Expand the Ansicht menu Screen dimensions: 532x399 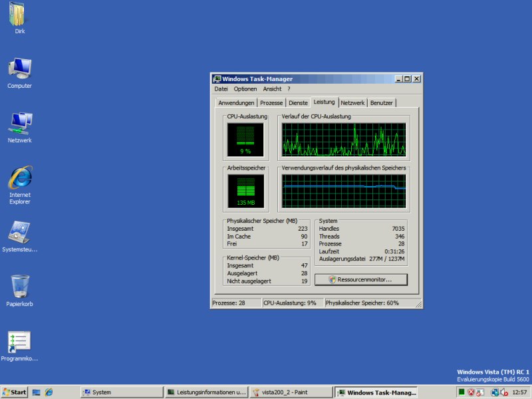(x=272, y=89)
